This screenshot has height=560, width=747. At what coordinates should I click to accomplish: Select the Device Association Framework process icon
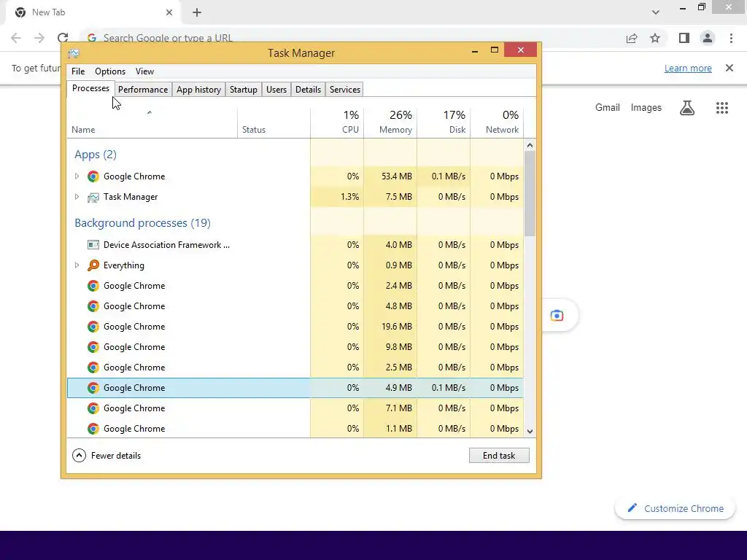coord(93,245)
